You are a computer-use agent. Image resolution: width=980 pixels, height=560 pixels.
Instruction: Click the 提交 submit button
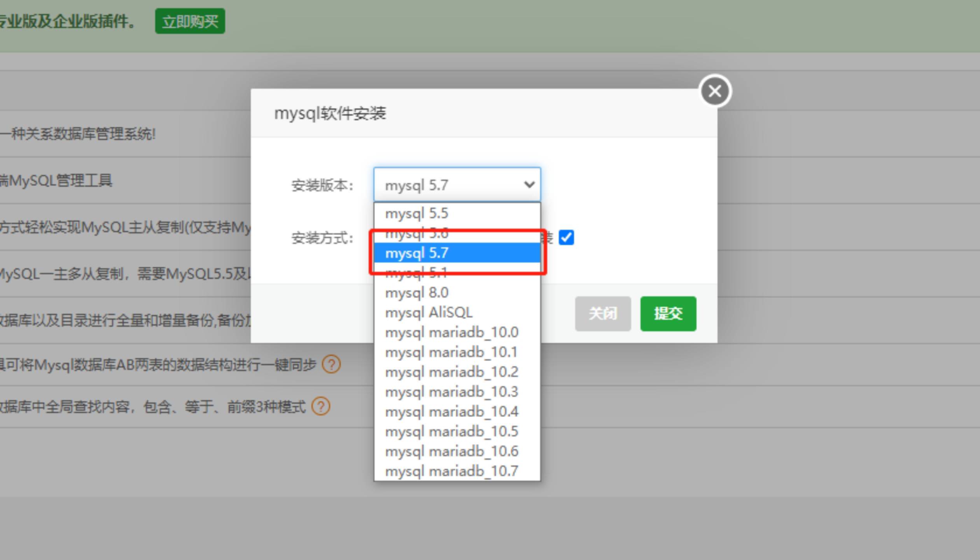click(x=668, y=313)
